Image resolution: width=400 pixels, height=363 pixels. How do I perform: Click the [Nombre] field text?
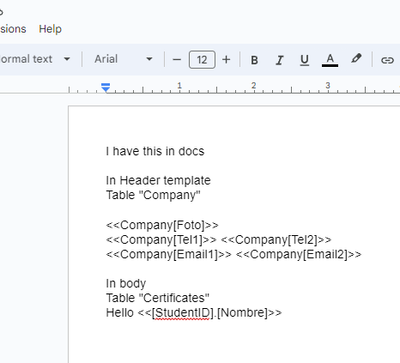click(242, 313)
